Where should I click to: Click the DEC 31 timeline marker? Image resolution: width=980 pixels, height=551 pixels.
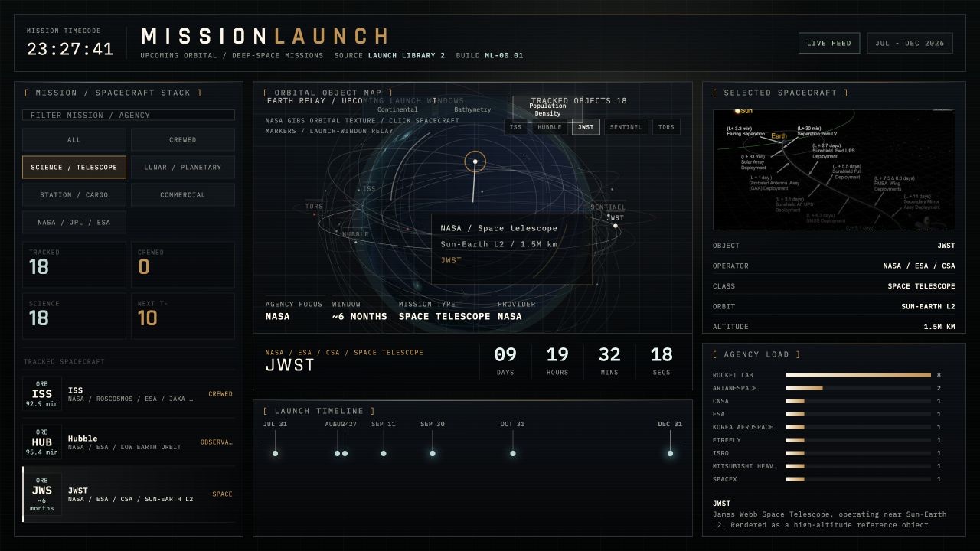670,453
